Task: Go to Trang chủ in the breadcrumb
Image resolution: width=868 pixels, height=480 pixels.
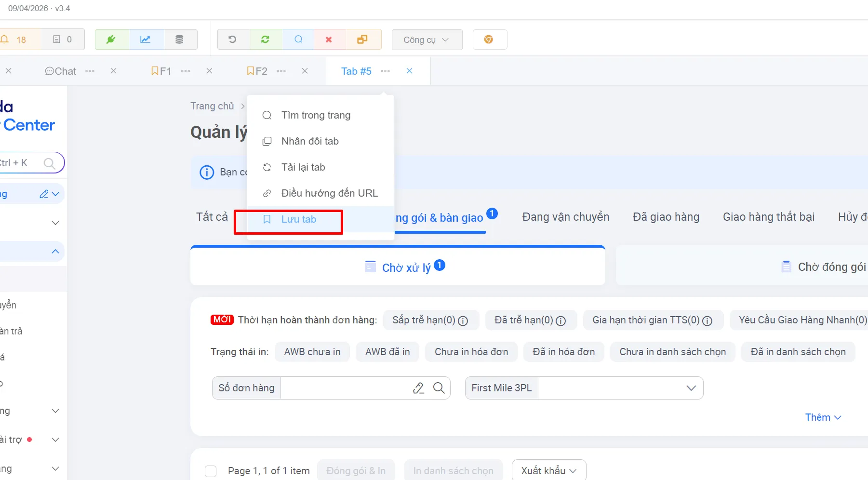Action: tap(212, 106)
